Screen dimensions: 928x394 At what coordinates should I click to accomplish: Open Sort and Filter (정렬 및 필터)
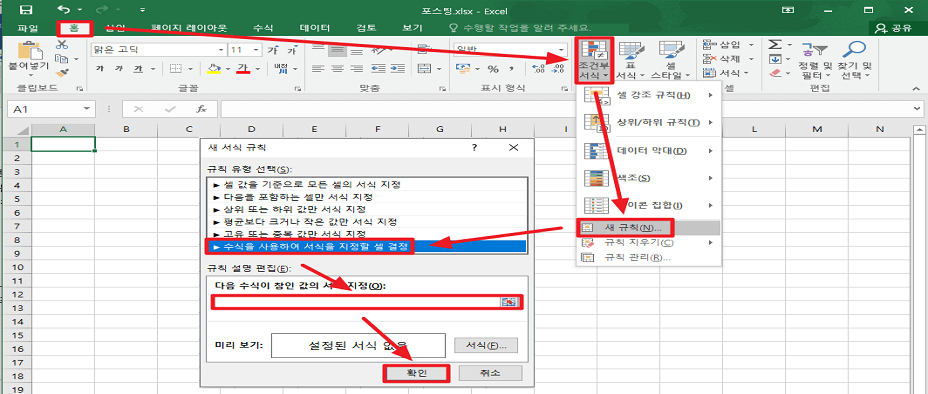click(x=815, y=60)
